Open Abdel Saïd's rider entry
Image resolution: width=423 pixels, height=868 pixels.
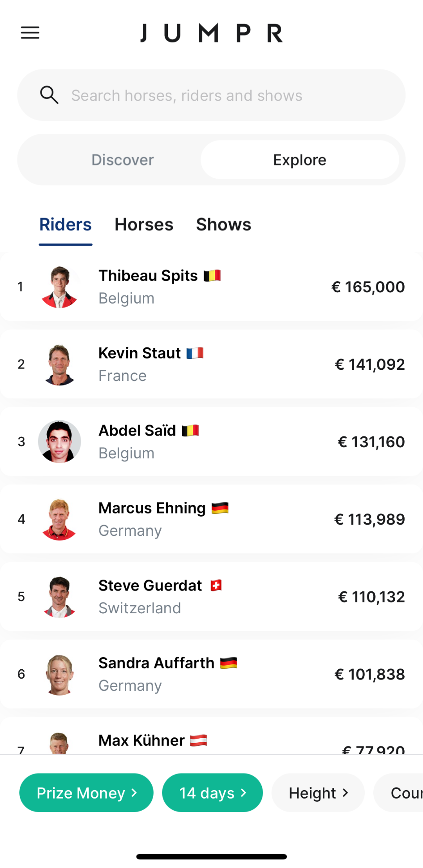[211, 442]
